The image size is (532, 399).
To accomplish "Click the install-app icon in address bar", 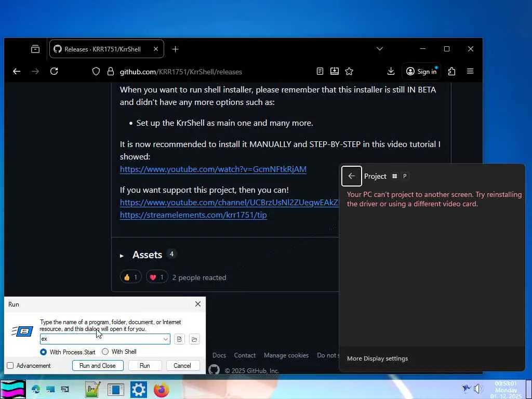I will 335,71.
